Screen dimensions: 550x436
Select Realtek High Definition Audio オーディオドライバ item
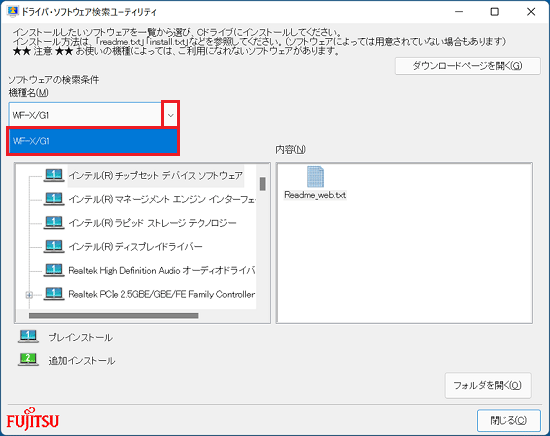click(x=162, y=270)
